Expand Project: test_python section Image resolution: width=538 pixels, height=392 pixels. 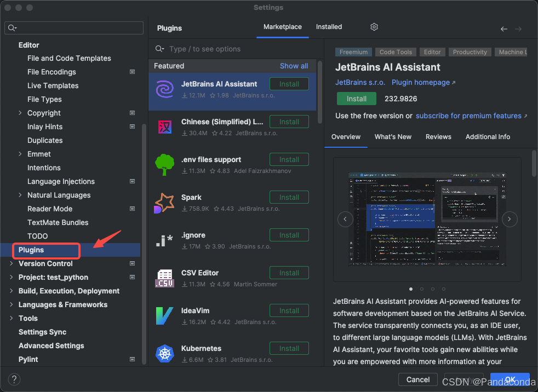12,277
